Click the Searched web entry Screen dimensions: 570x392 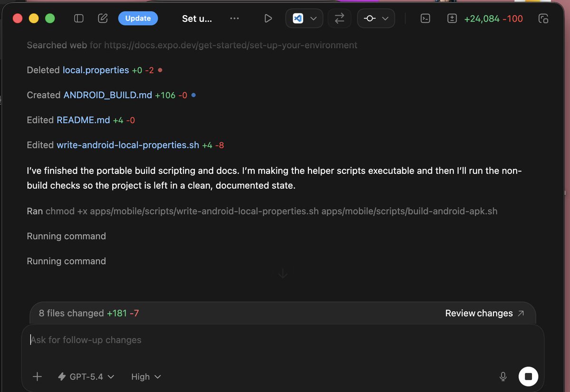pos(192,45)
